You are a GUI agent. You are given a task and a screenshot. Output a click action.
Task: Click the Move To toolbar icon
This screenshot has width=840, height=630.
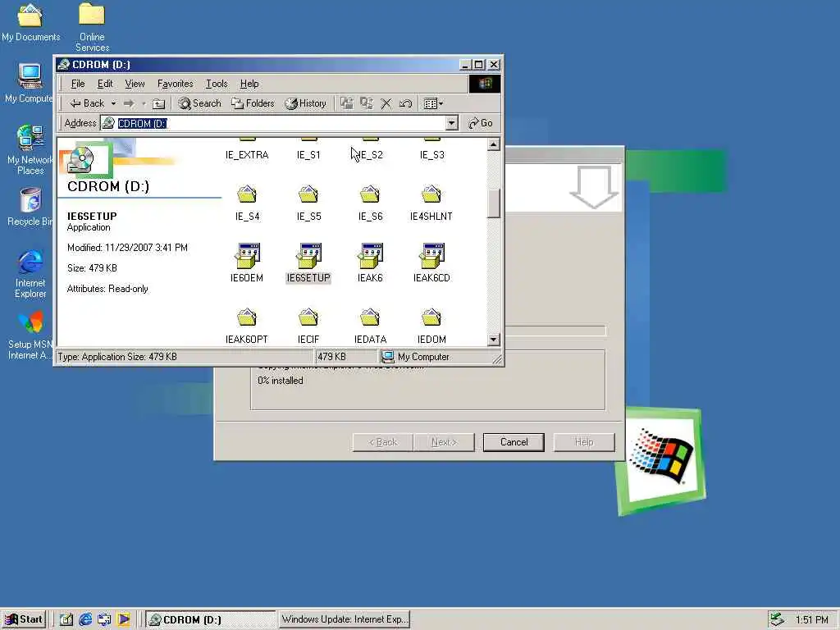click(347, 103)
